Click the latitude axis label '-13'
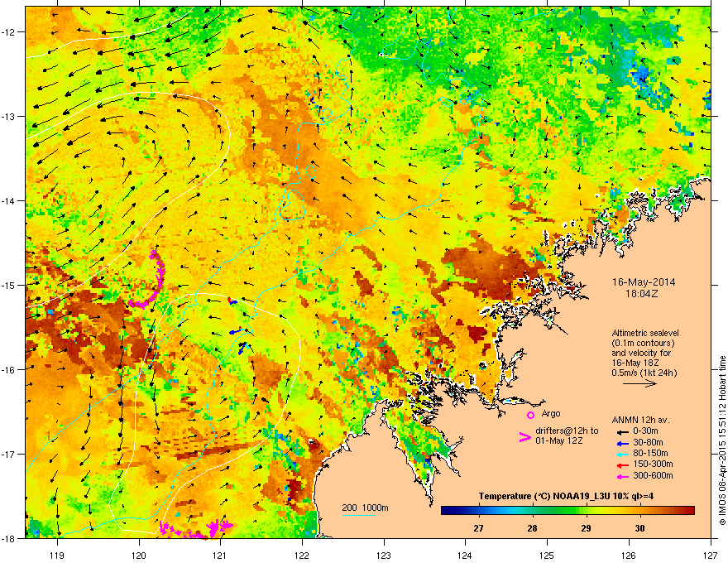The image size is (728, 563). 8,116
